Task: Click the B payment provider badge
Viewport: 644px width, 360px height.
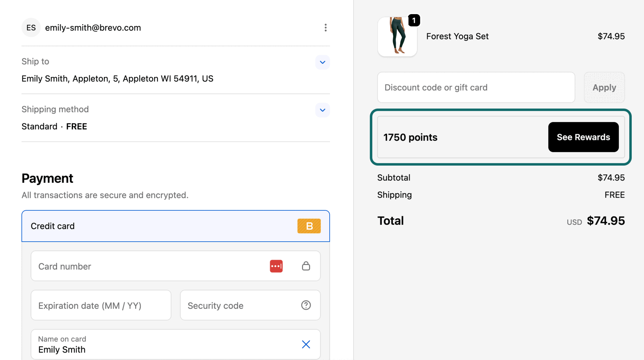Action: pyautogui.click(x=309, y=226)
